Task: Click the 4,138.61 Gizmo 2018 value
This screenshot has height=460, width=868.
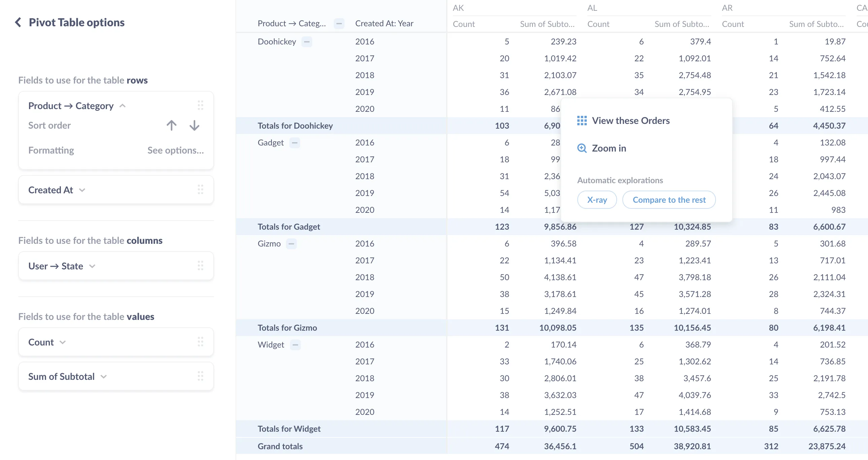Action: click(x=560, y=277)
